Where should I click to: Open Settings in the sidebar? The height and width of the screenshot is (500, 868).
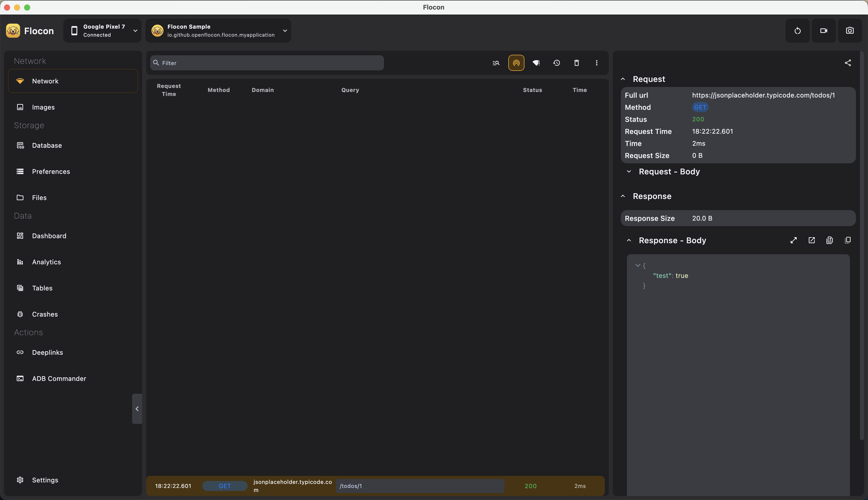(73, 480)
